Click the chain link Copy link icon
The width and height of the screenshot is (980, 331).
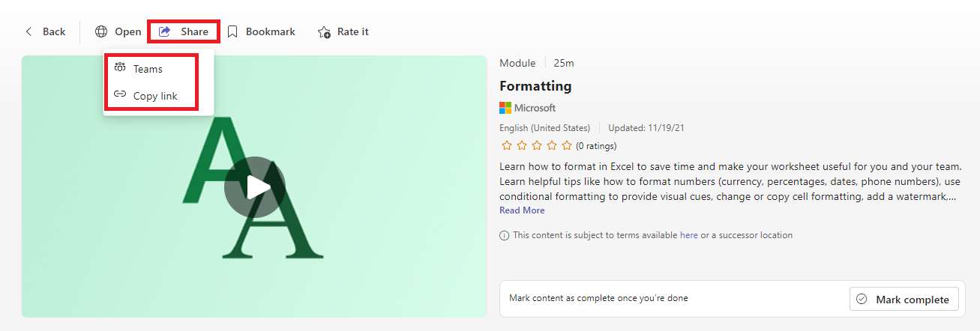(120, 95)
